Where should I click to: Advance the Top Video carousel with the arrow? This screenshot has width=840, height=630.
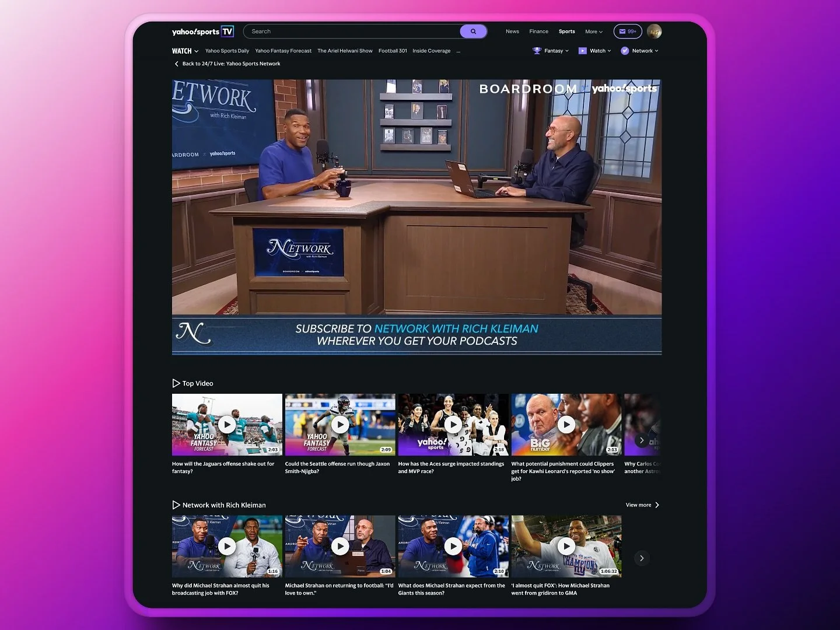coord(642,440)
